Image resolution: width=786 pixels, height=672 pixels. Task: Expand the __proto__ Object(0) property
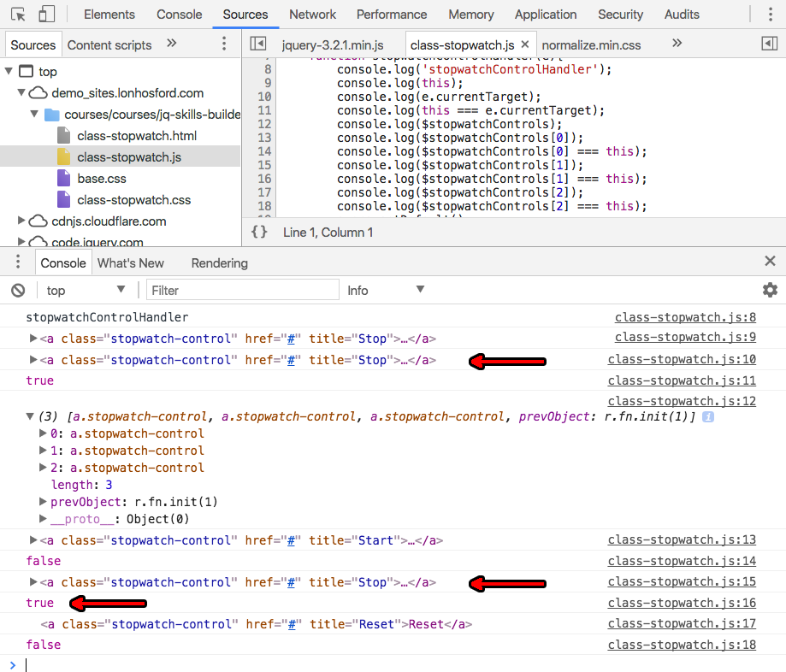pos(43,519)
